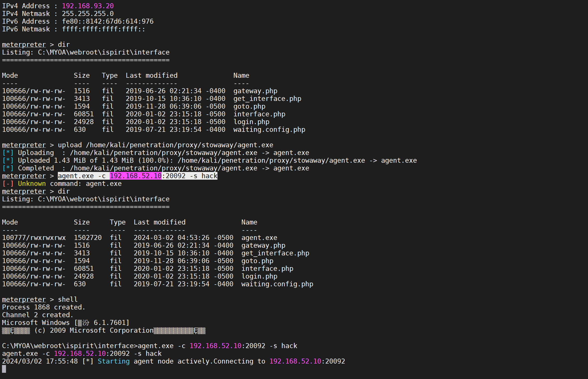Click the red [-] error marker
The width and height of the screenshot is (588, 379).
tap(8, 184)
